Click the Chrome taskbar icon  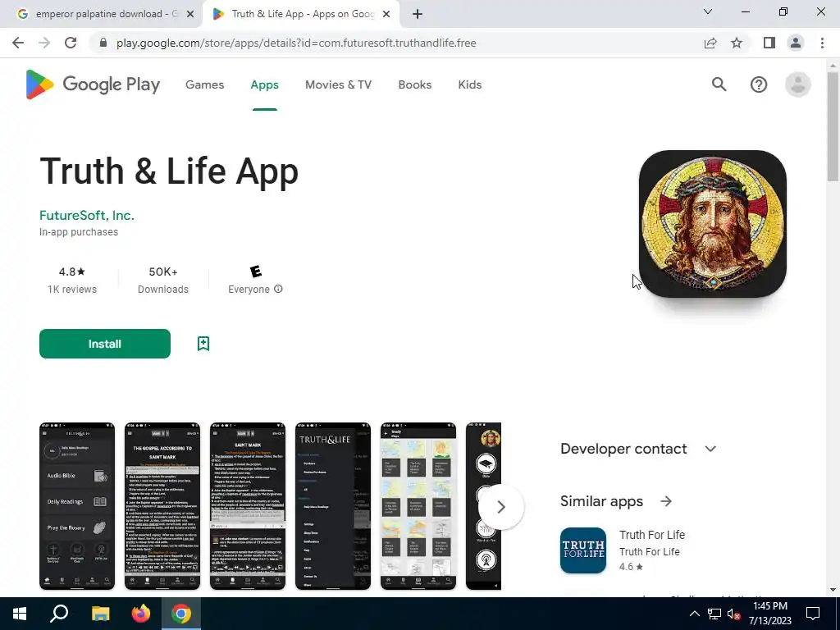pos(181,614)
